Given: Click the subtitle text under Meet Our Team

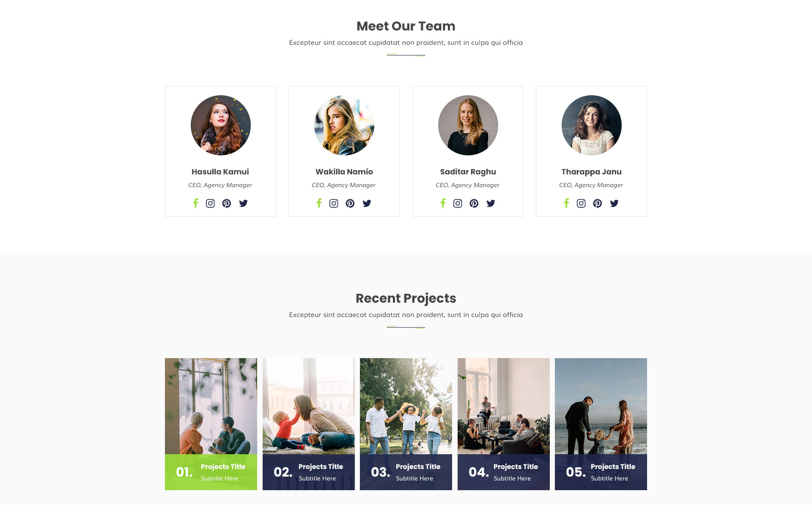Looking at the screenshot, I should [406, 42].
